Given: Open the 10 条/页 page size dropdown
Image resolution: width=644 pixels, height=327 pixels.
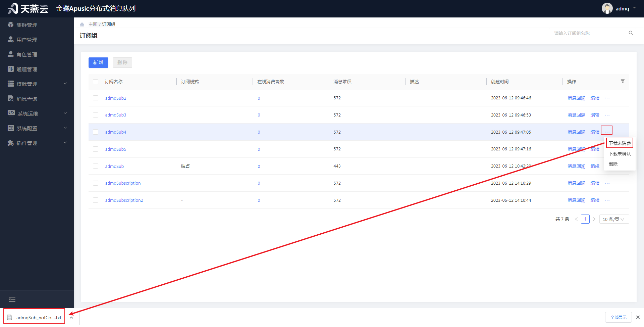Looking at the screenshot, I should [x=614, y=219].
